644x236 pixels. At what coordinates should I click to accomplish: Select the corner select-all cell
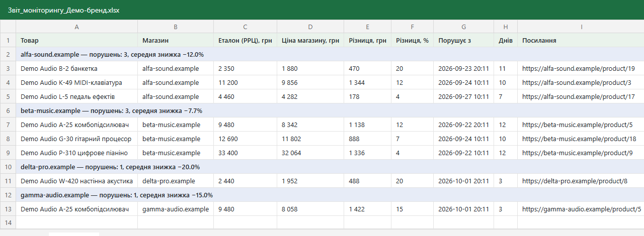[x=8, y=27]
